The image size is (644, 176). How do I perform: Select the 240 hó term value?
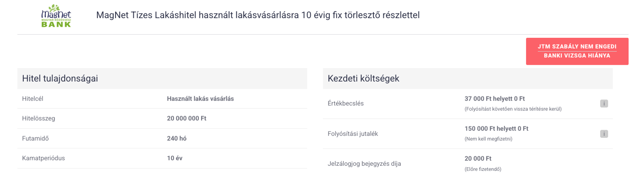pos(177,139)
